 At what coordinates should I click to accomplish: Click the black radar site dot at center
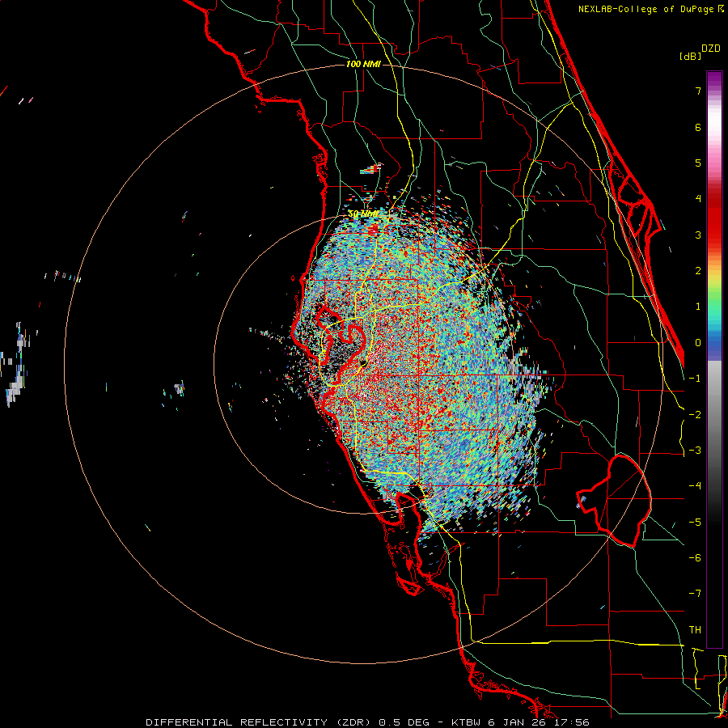[363, 362]
